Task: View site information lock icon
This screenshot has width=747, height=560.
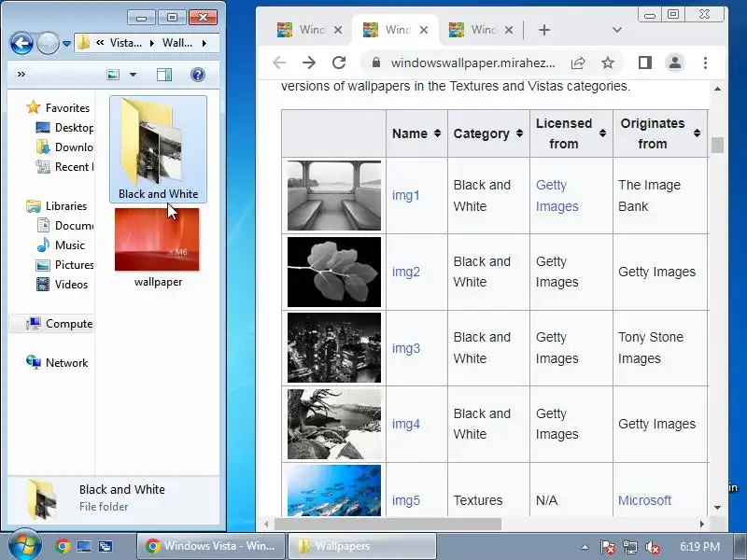Action: 376,63
